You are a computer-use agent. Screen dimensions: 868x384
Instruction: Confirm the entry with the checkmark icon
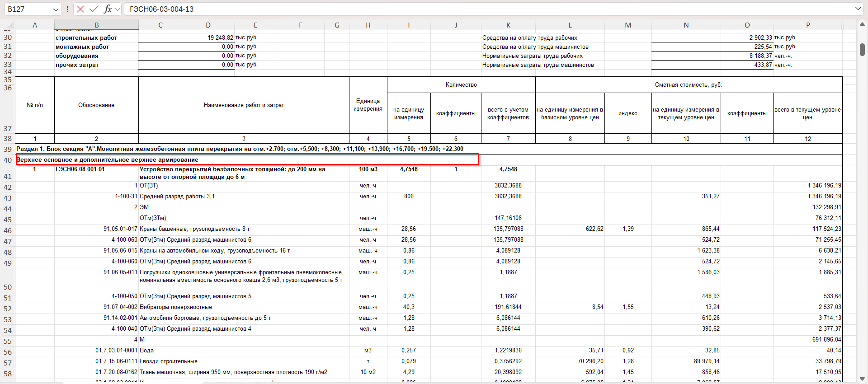pos(94,9)
